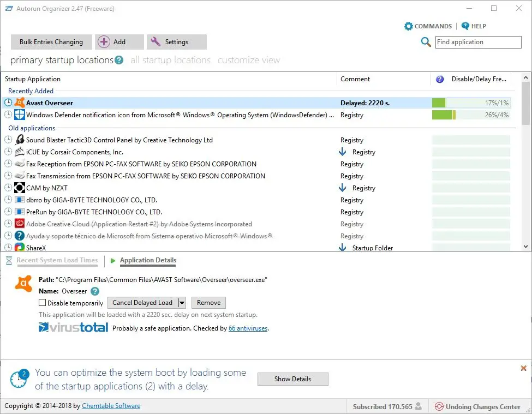Screen dimensions: 532x414
Task: Click the 26%/4% frequency bar for Windows Defender
Action: click(471, 115)
